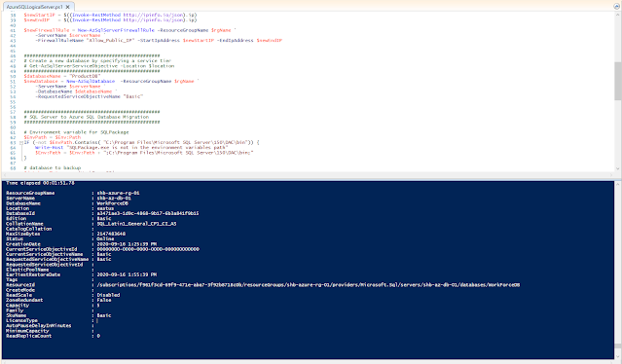Click the "# database to backup" comment
This screenshot has height=364, width=622.
click(x=53, y=167)
